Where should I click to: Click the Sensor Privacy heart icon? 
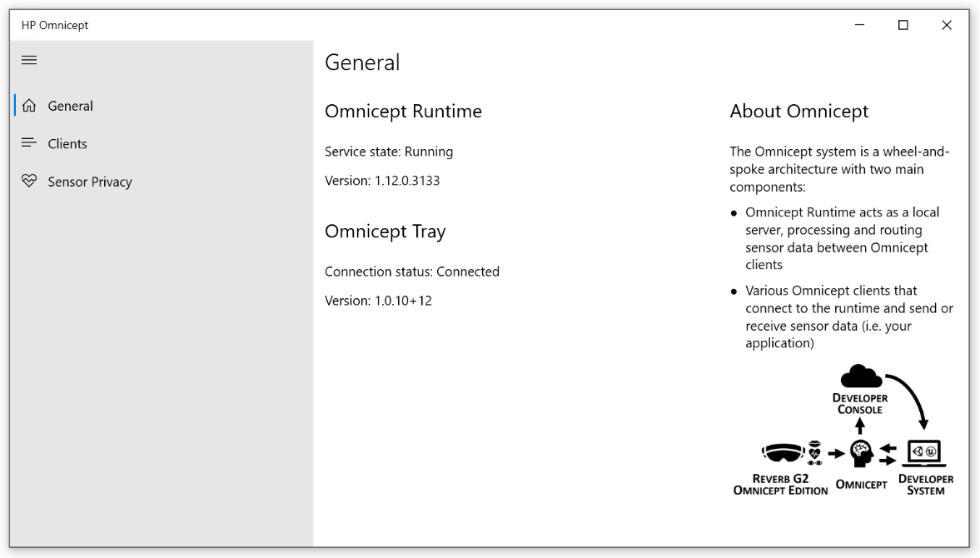click(x=29, y=181)
